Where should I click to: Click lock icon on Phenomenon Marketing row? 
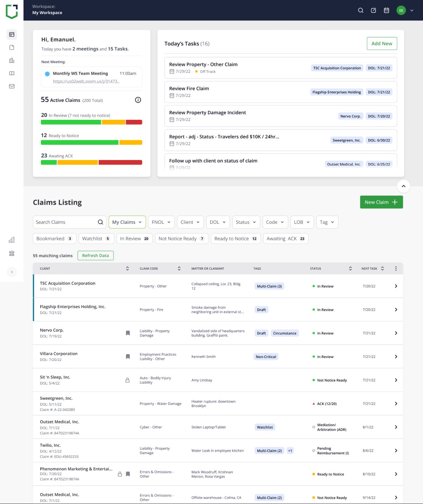tap(120, 474)
